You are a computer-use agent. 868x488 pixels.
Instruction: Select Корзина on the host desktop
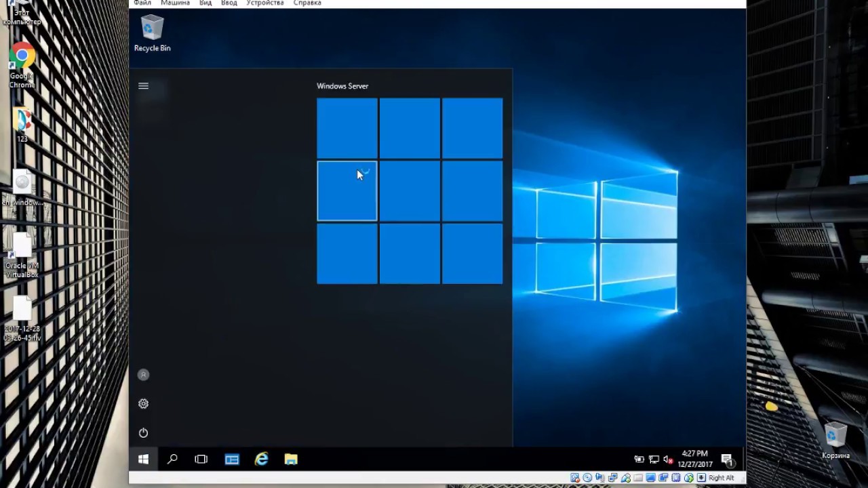pyautogui.click(x=835, y=441)
